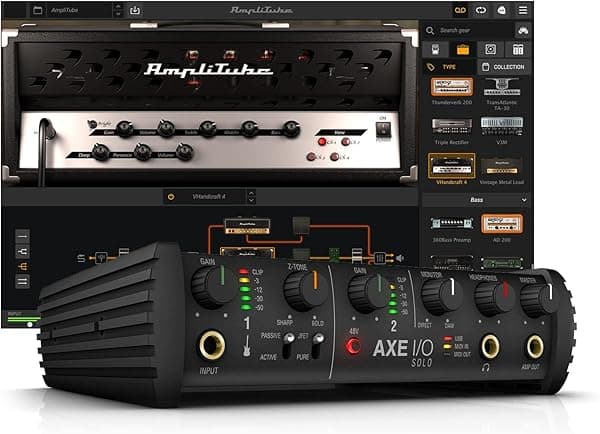The width and height of the screenshot is (600, 434).
Task: Select the orange amp gear category icon
Action: (x=463, y=49)
